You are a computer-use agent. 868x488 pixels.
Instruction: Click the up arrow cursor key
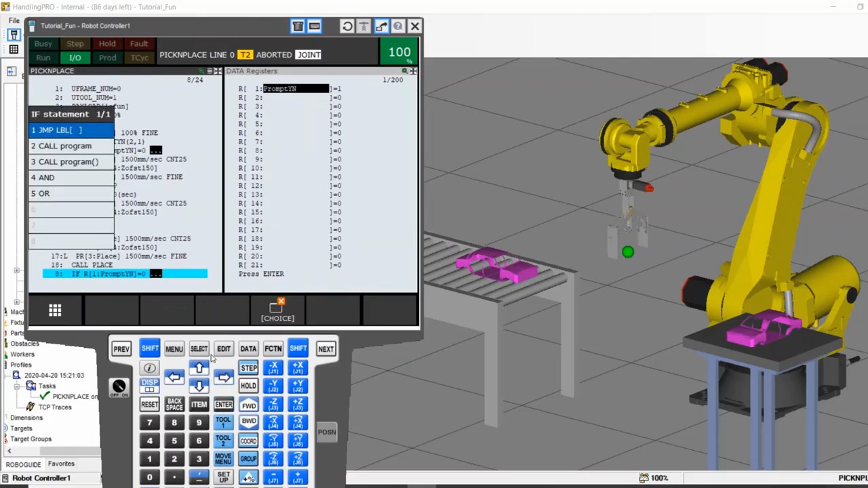point(199,368)
